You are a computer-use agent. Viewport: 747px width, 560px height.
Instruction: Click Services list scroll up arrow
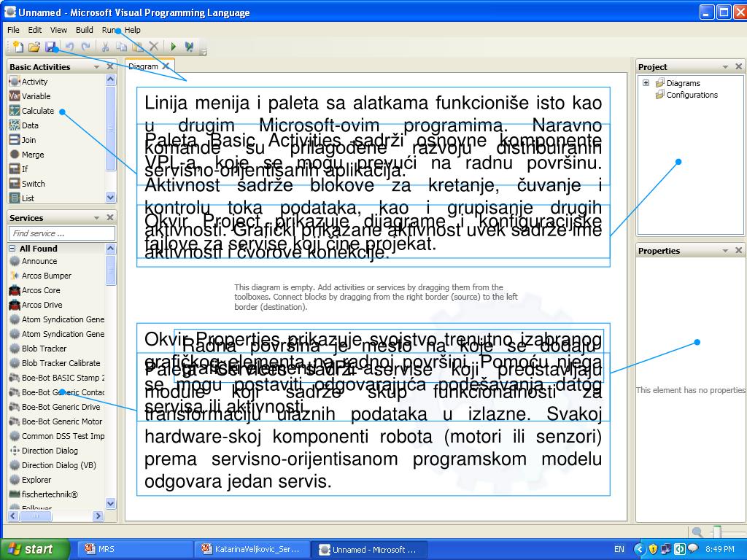[x=111, y=249]
